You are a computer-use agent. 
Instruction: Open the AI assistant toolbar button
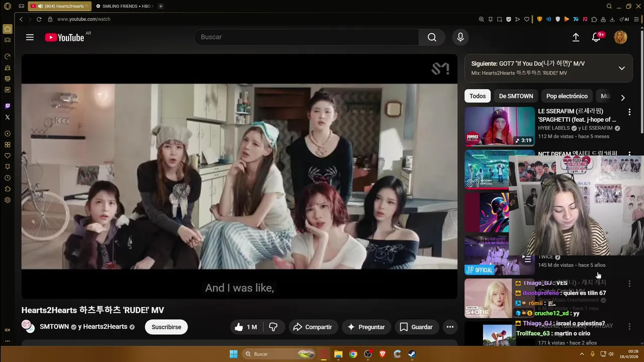point(624,19)
